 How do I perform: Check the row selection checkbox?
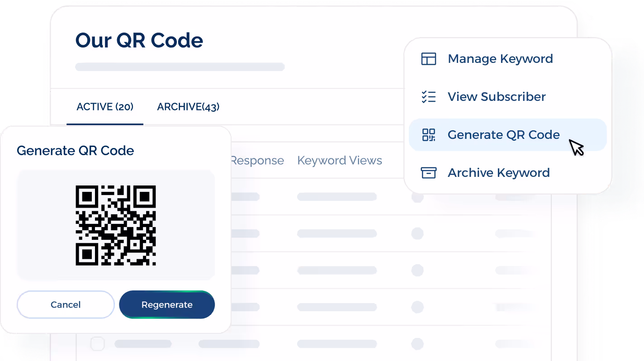pos(97,344)
